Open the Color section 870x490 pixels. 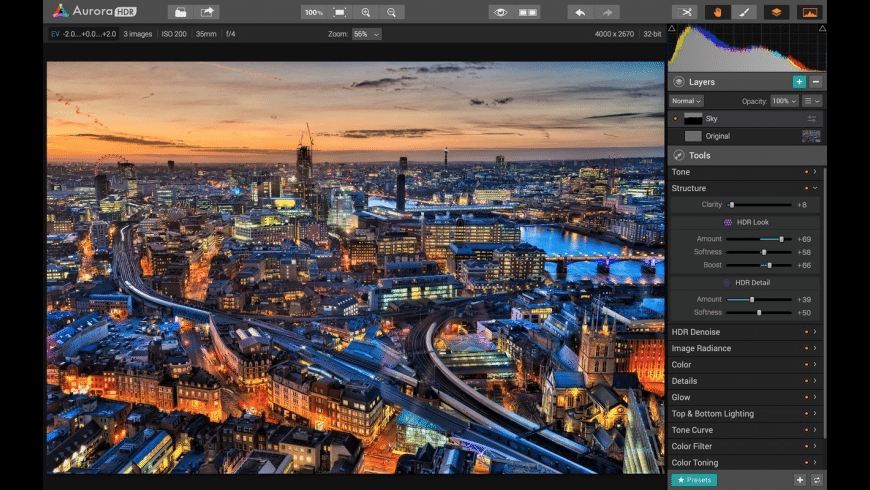746,365
